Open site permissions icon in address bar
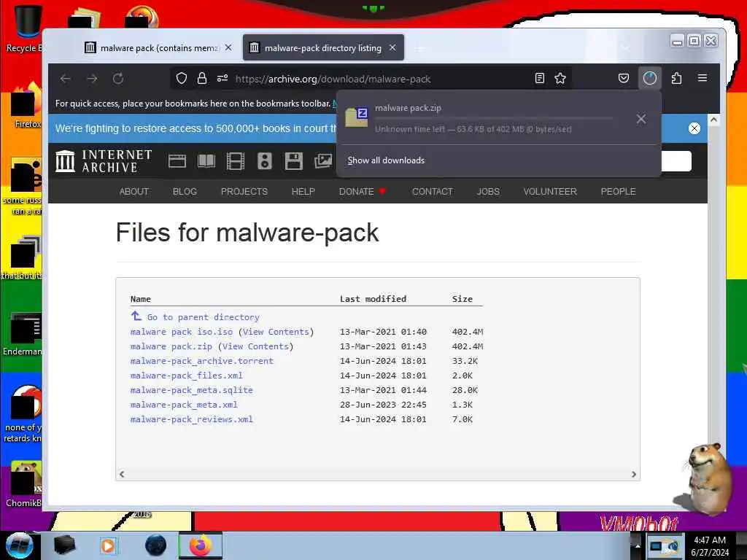This screenshot has height=560, width=747. 222,78
